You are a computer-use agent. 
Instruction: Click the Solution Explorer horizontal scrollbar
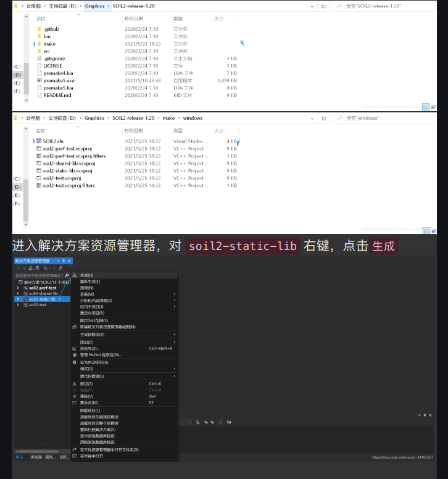[39, 451]
